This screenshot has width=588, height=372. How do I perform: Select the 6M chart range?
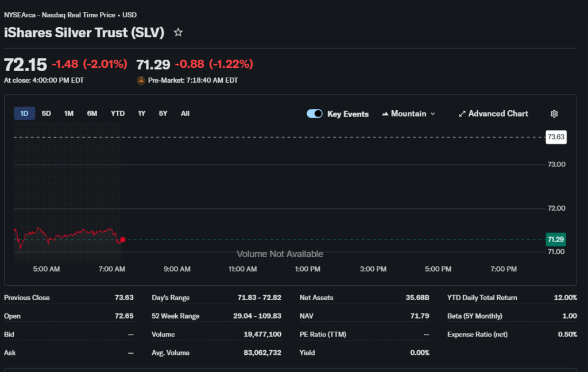(92, 114)
